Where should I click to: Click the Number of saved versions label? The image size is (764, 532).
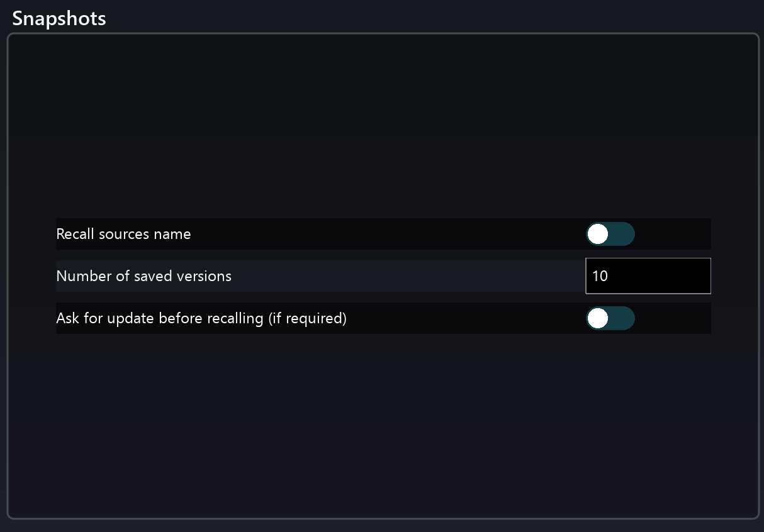(x=143, y=276)
